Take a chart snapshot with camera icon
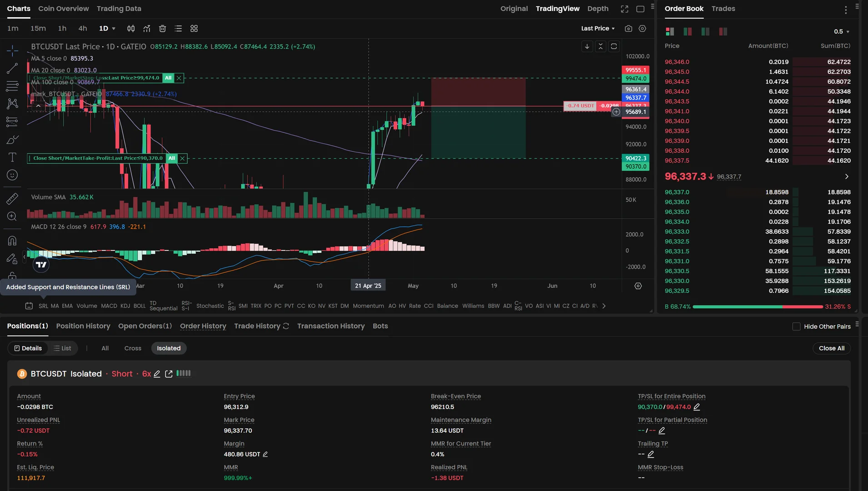Viewport: 868px width, 491px height. click(629, 29)
